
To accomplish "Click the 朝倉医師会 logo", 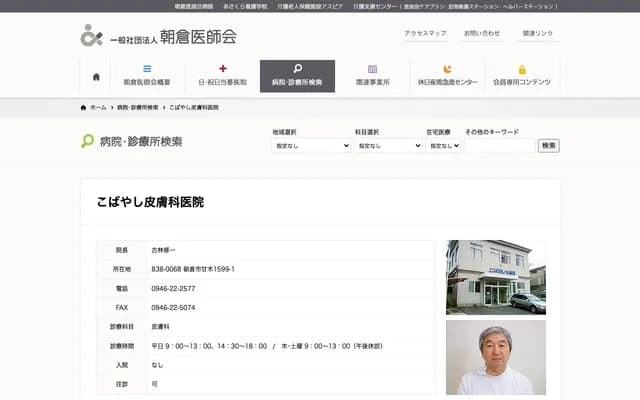I will coord(158,36).
